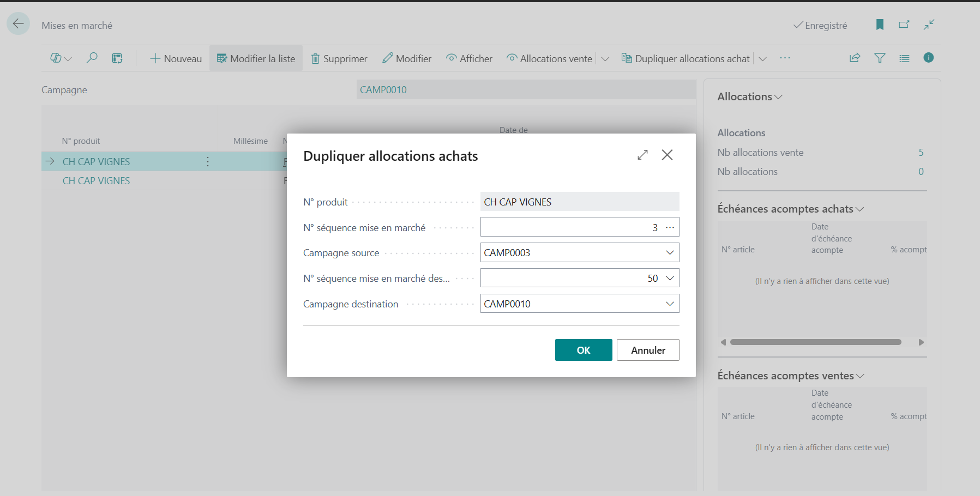This screenshot has width=980, height=496.
Task: Click Dupliquer allocations achat action
Action: click(x=686, y=58)
